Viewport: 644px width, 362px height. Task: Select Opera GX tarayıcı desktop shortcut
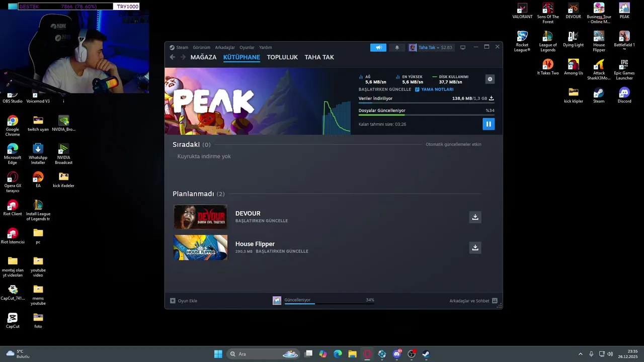click(13, 182)
